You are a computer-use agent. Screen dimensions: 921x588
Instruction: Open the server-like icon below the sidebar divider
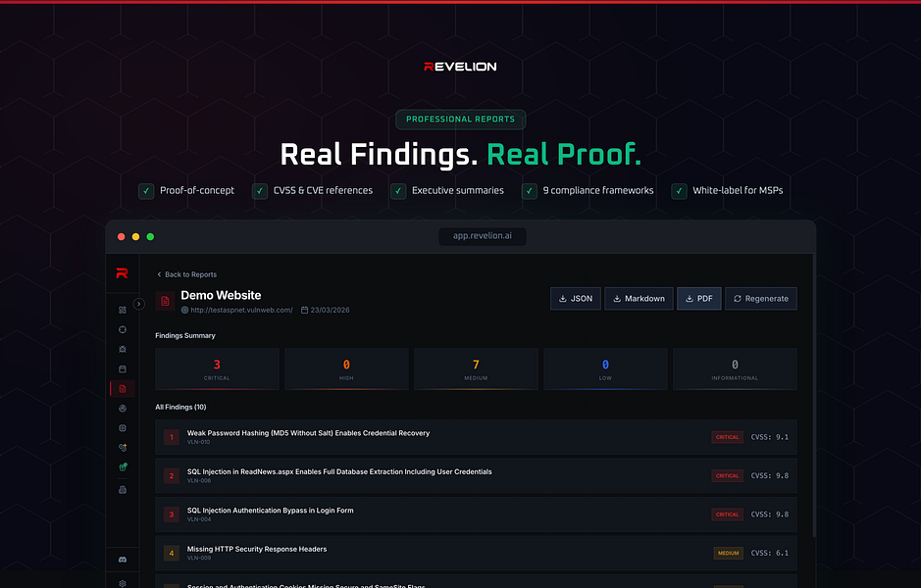click(x=123, y=489)
